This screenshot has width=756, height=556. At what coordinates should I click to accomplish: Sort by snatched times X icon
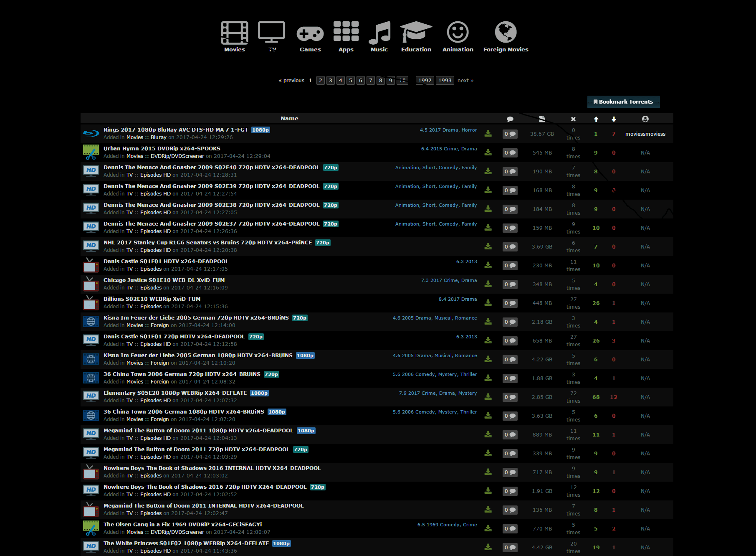coord(573,119)
